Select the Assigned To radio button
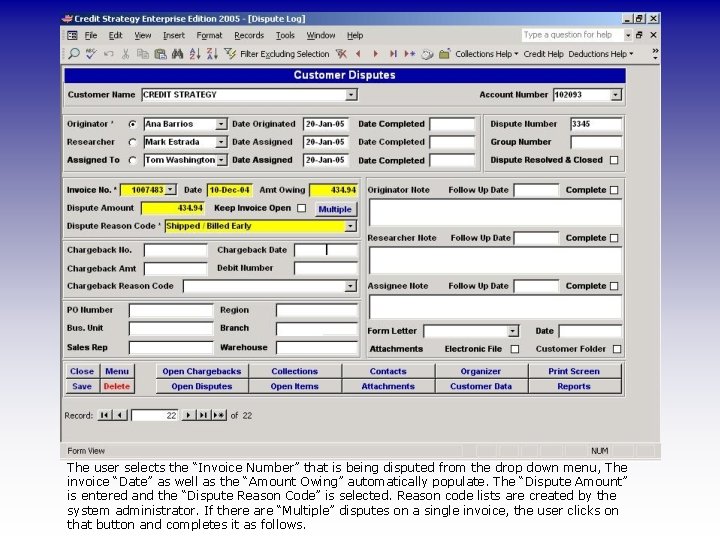The image size is (720, 540). [133, 160]
